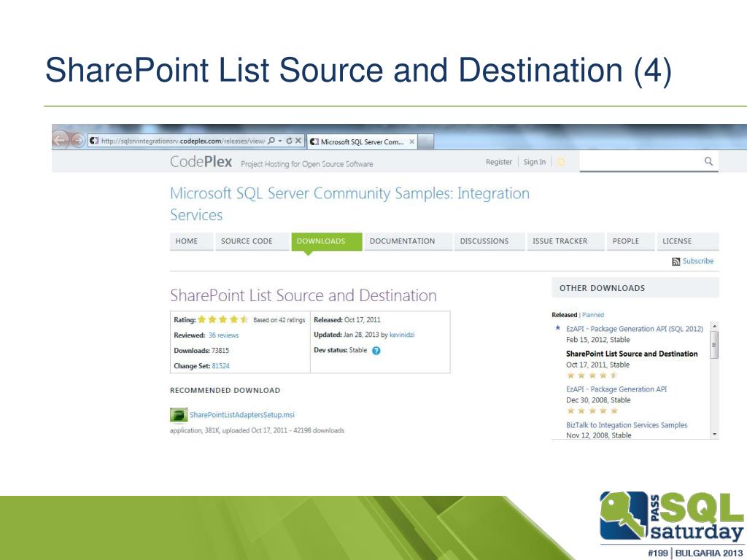Select the Released filter in Other Downloads
Screen dimensions: 747x560
pyautogui.click(x=565, y=315)
